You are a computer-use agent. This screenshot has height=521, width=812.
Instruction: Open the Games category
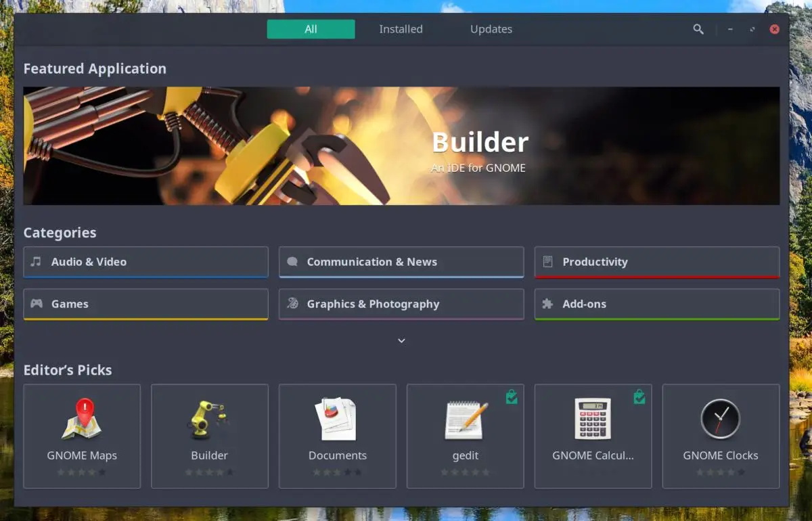point(145,304)
